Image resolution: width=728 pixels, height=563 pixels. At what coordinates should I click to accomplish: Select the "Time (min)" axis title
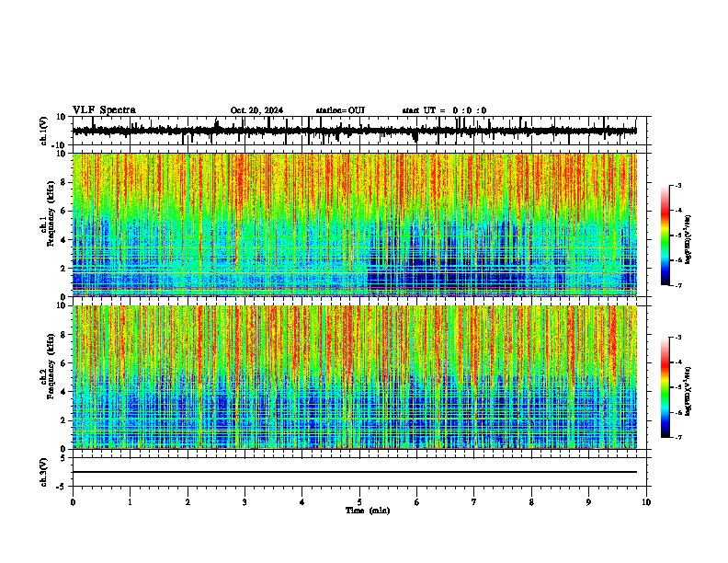(x=368, y=511)
